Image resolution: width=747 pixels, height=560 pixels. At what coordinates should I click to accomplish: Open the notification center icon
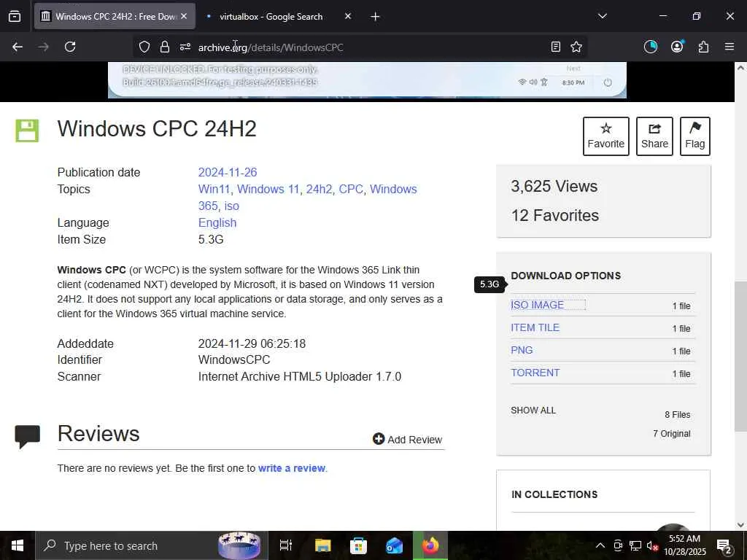pyautogui.click(x=724, y=545)
